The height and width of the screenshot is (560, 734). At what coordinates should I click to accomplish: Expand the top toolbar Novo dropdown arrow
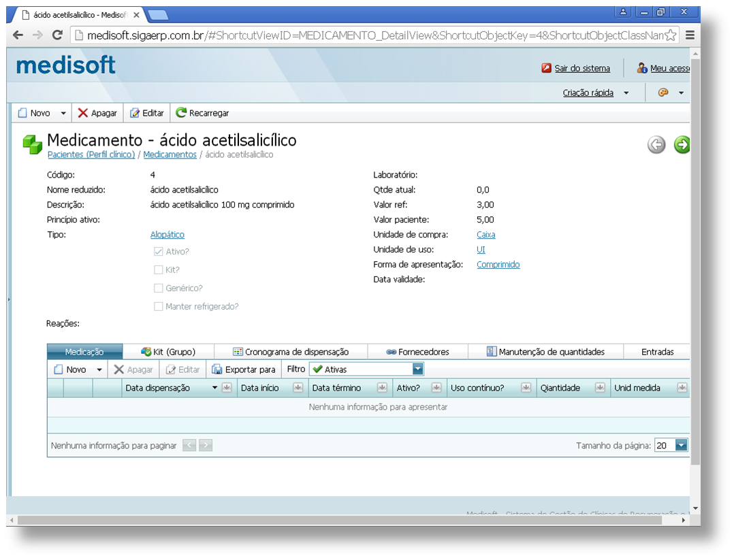click(x=63, y=113)
